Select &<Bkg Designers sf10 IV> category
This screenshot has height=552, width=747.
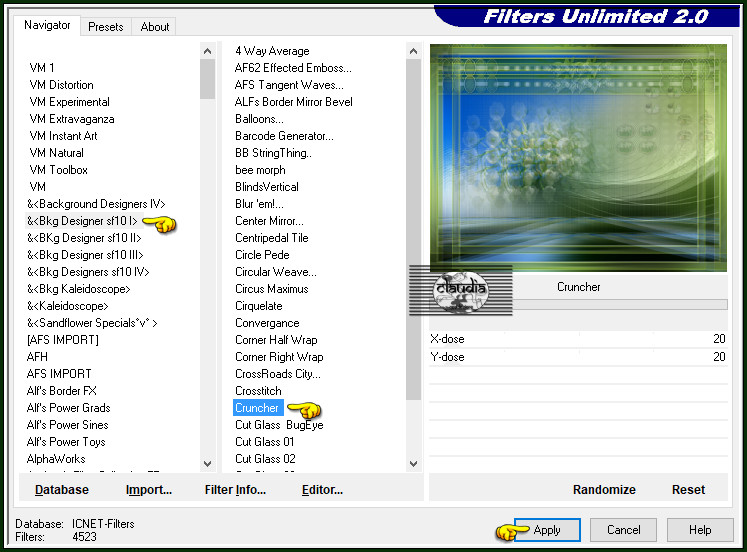pyautogui.click(x=88, y=272)
